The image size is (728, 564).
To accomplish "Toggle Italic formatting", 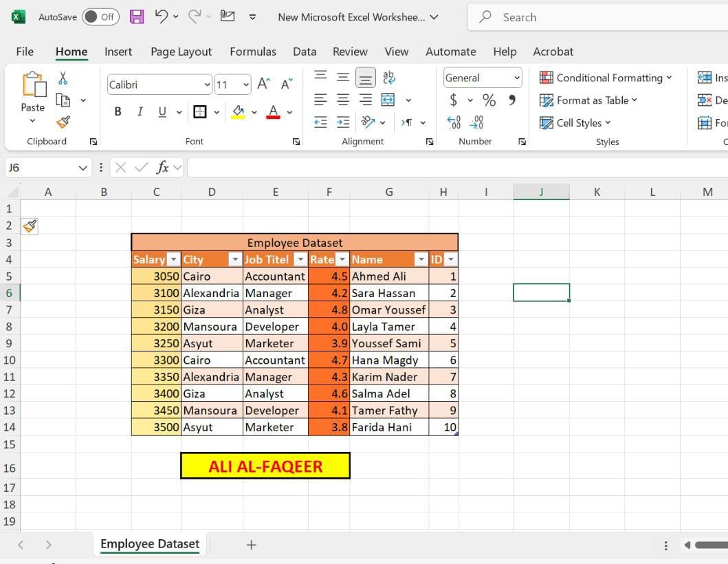I will pos(140,111).
